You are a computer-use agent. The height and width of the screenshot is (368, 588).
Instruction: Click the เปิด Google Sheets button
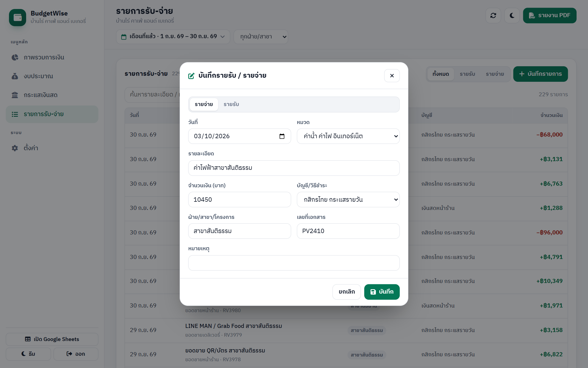pos(52,339)
